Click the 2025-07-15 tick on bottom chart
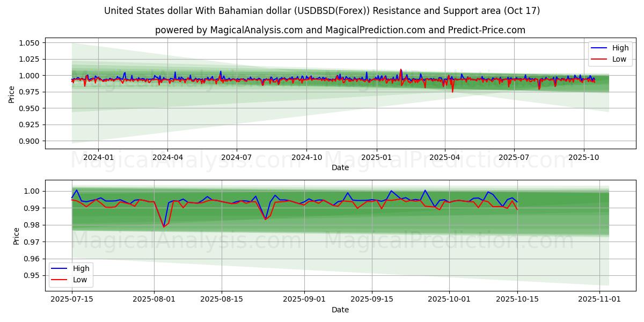Screen dimensions: 644x322 72,299
